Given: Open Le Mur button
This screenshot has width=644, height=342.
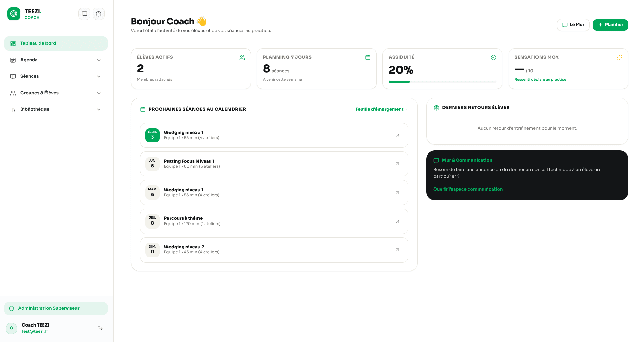Looking at the screenshot, I should 573,25.
